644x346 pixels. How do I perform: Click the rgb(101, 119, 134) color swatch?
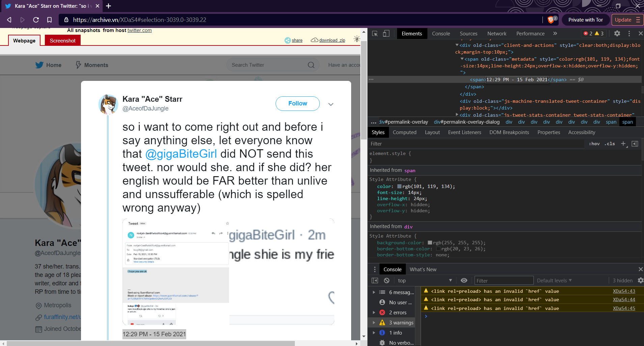point(399,186)
